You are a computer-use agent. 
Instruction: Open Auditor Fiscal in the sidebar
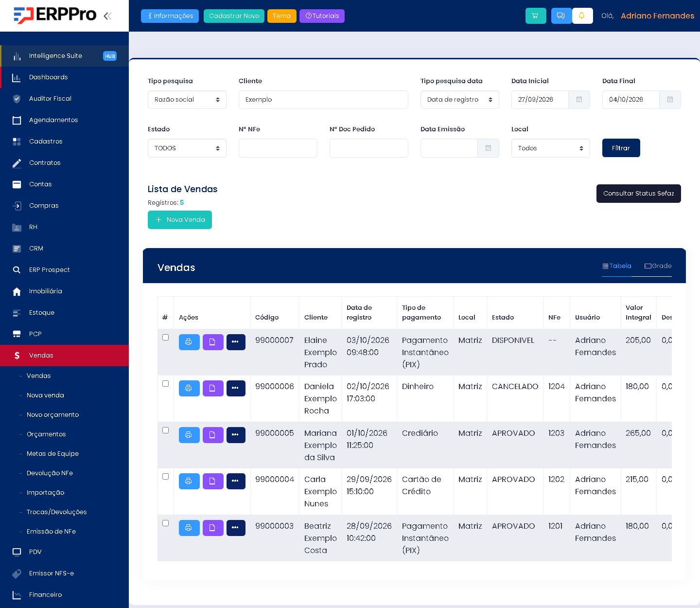point(64,99)
